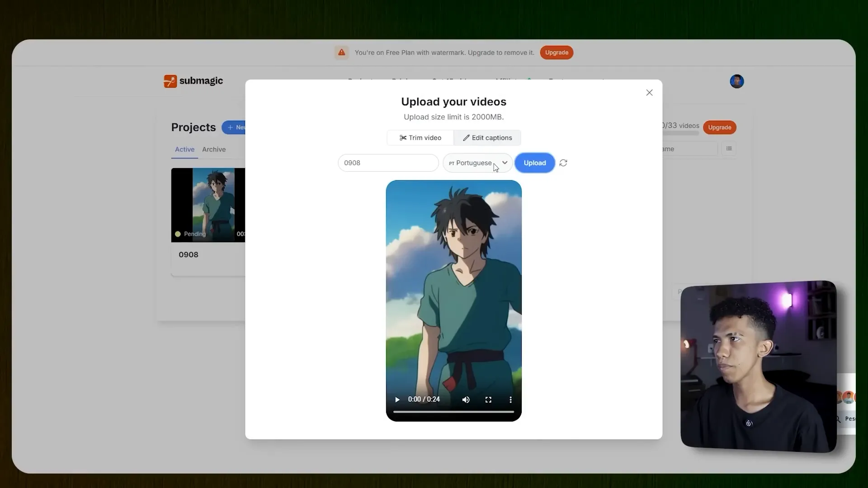Select the Edit captions tab
This screenshot has height=488, width=868.
(x=487, y=138)
